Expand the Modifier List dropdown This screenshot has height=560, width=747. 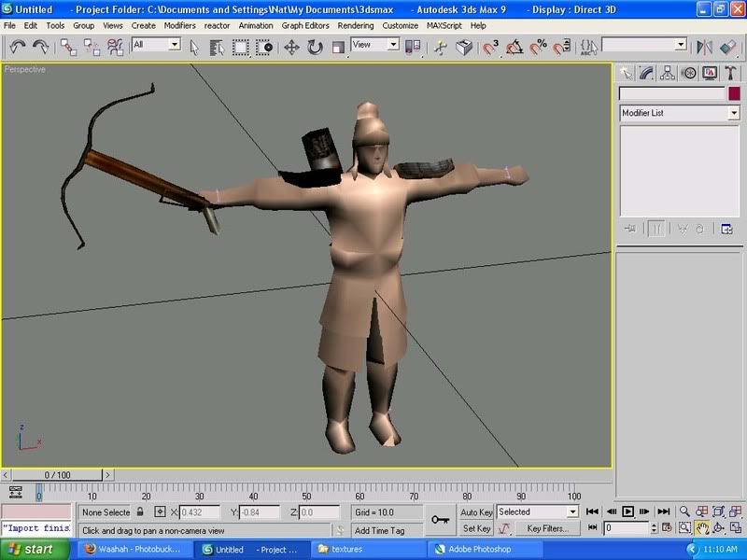[733, 113]
